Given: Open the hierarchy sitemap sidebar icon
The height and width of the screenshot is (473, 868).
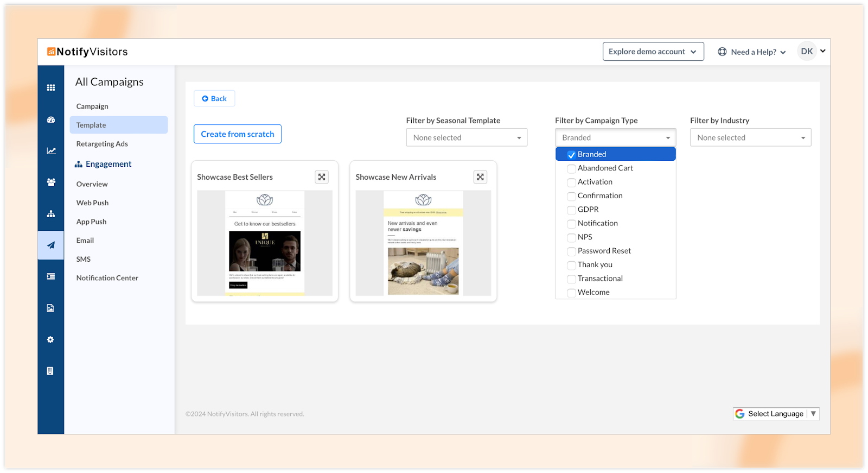Looking at the screenshot, I should point(51,214).
